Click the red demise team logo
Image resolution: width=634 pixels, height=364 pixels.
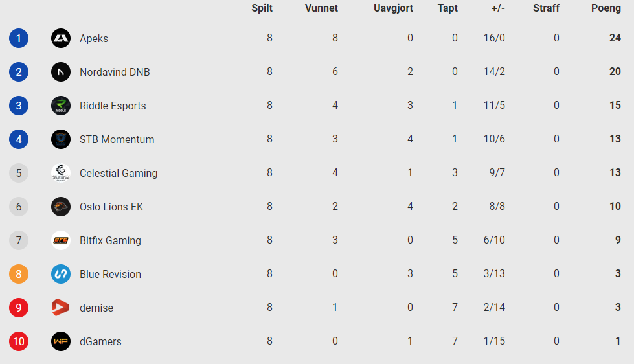[x=61, y=308]
